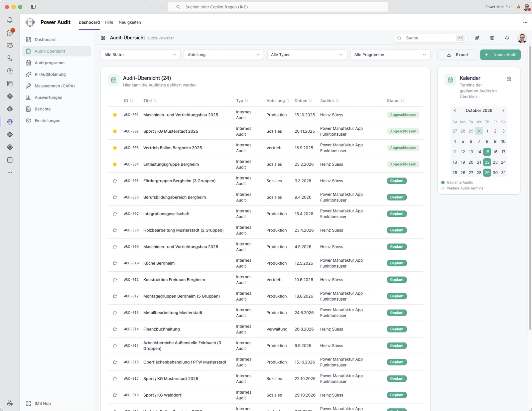Image resolution: width=532 pixels, height=411 pixels.
Task: Unstar audit AUD-001 favorite star
Action: pos(115,115)
